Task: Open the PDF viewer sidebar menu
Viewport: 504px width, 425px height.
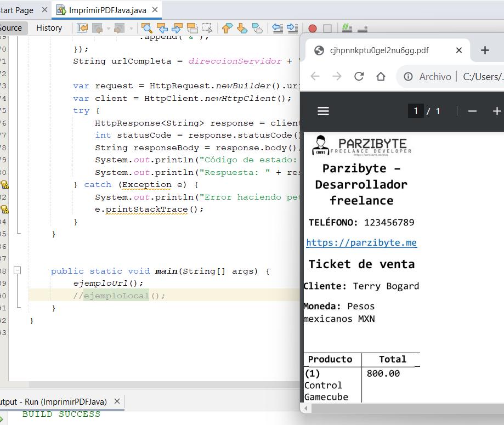Action: (324, 111)
